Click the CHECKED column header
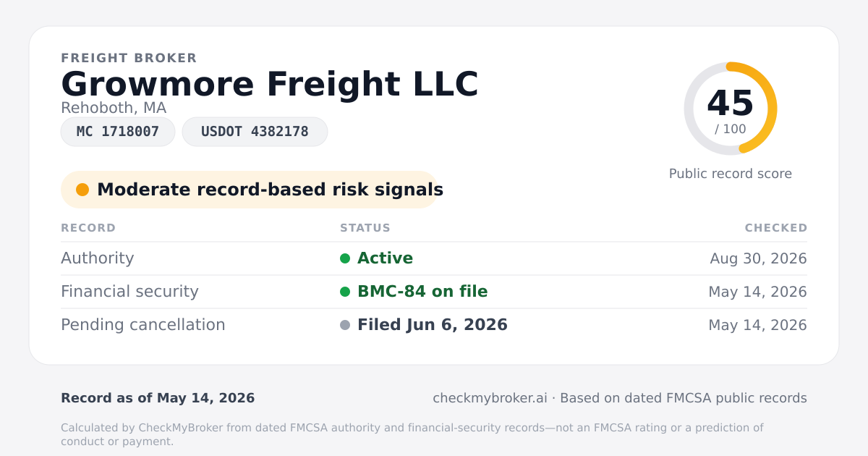 (776, 228)
